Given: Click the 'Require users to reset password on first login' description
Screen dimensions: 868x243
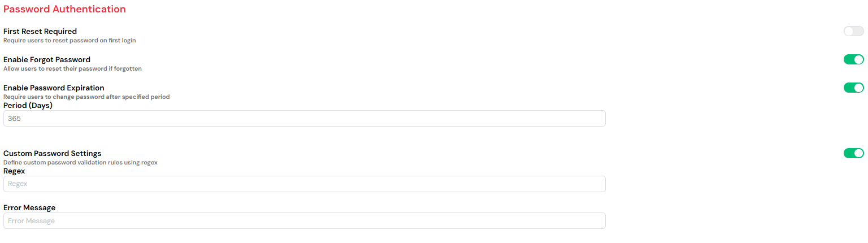Looking at the screenshot, I should pos(70,41).
